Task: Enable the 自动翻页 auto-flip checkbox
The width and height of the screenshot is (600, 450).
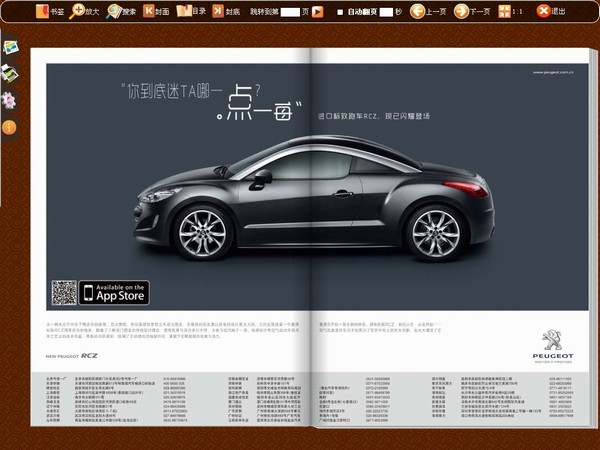Action: [x=340, y=12]
